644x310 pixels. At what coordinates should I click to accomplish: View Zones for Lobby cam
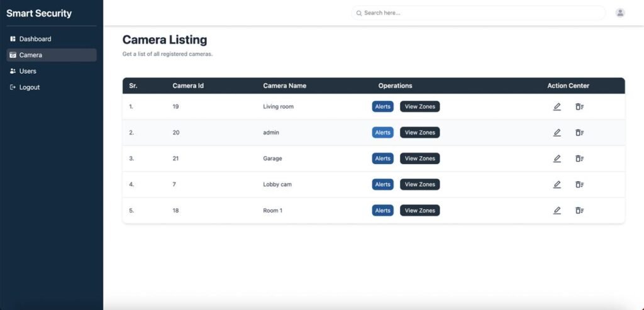pos(419,184)
